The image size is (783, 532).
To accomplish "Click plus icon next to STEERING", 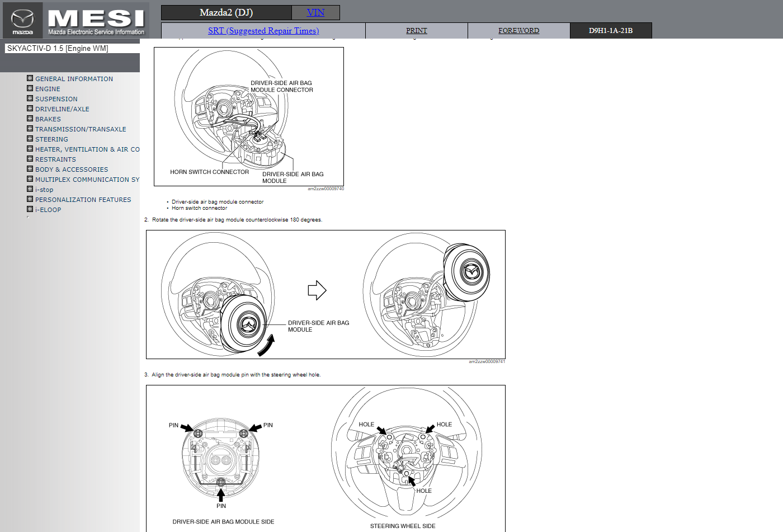I will tap(30, 139).
